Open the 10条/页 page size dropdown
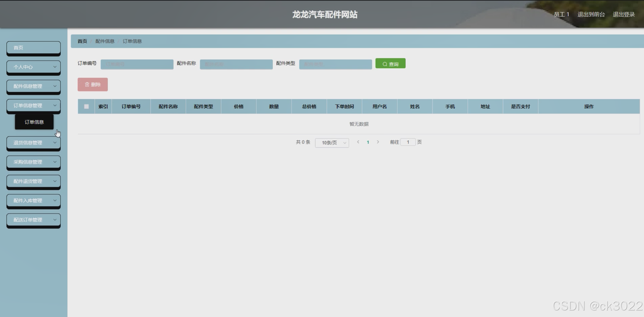This screenshot has width=644, height=317. (x=332, y=143)
